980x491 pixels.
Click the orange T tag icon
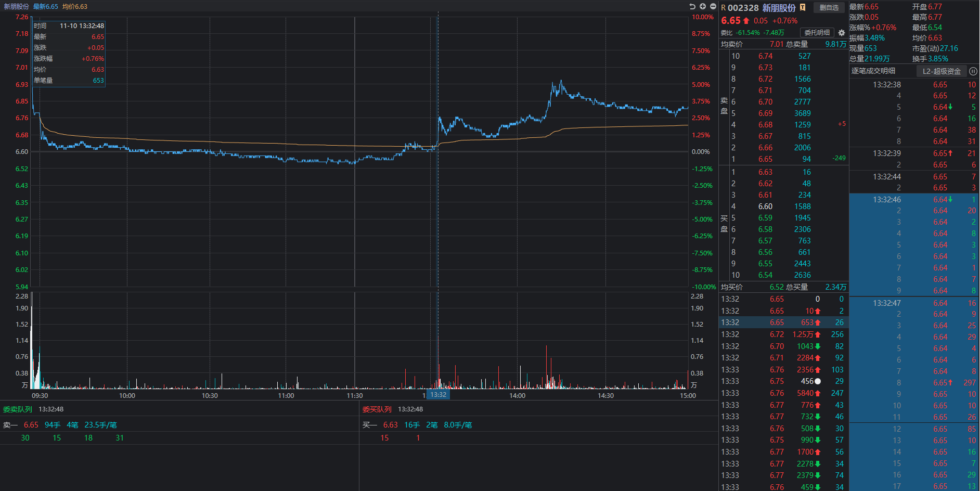(x=803, y=7)
